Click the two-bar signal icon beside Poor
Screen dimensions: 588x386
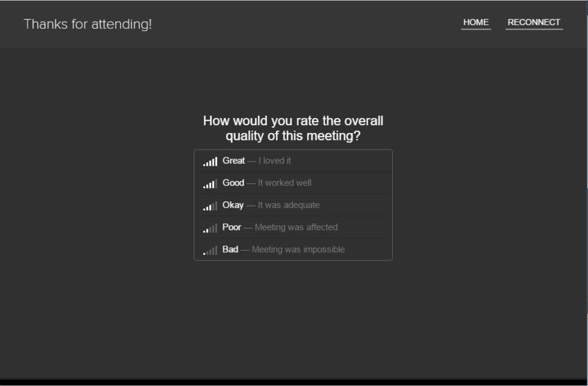[x=210, y=228]
